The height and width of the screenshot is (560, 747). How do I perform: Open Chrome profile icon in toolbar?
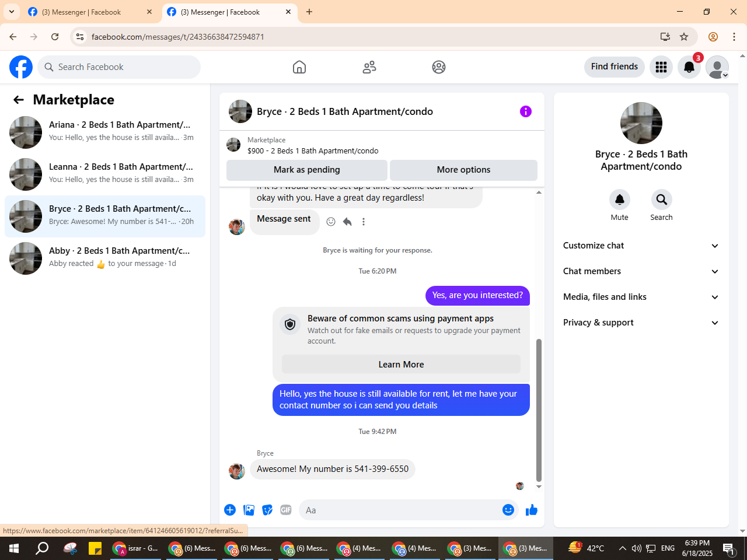pos(713,37)
